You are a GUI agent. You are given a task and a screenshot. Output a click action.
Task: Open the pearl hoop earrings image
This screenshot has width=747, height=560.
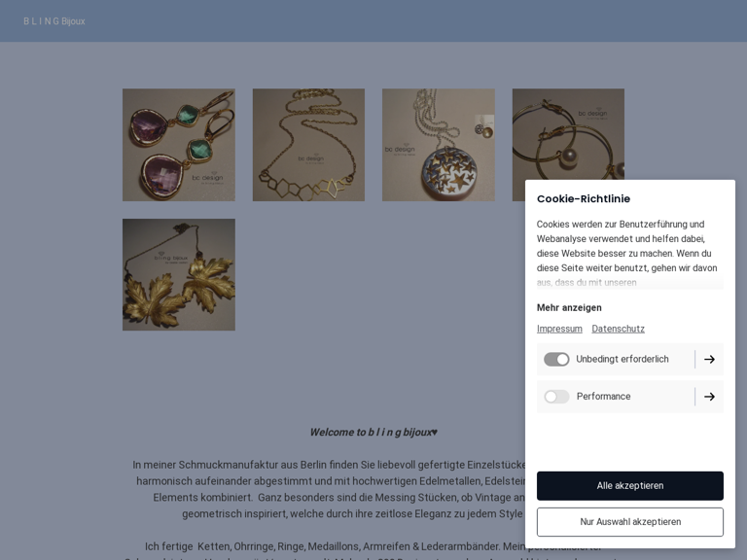tap(568, 134)
